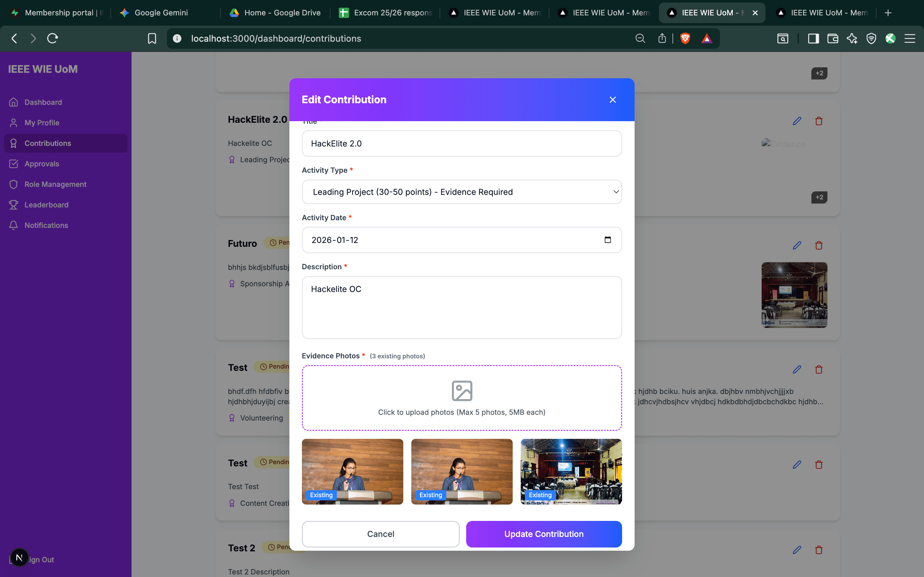Switch to the Google Gemini tab
The image size is (924, 577).
click(161, 13)
